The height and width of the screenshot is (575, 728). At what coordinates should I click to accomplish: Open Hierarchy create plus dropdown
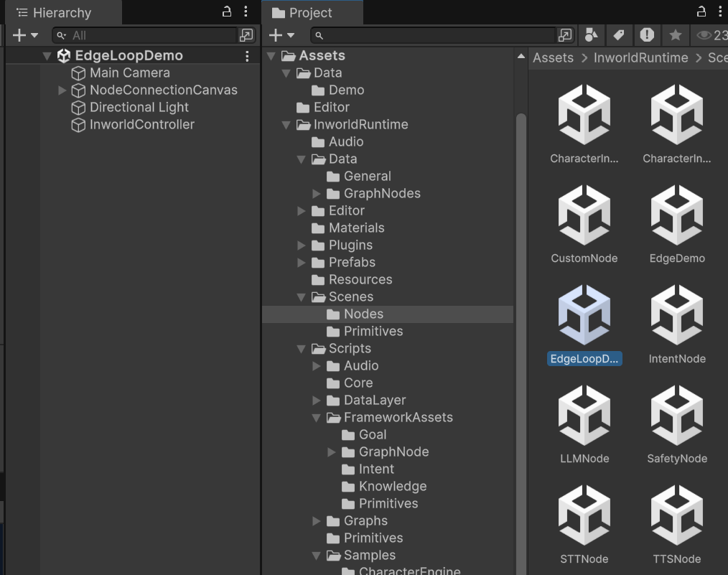point(25,35)
